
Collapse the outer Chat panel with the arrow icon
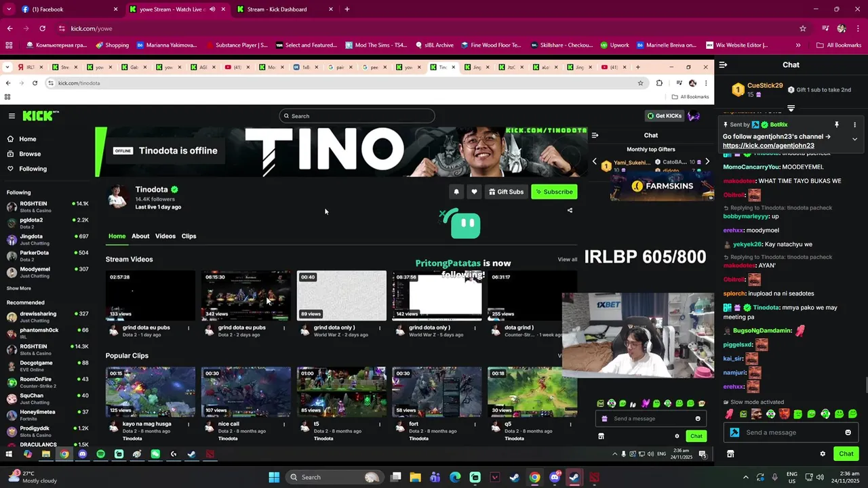click(x=723, y=65)
